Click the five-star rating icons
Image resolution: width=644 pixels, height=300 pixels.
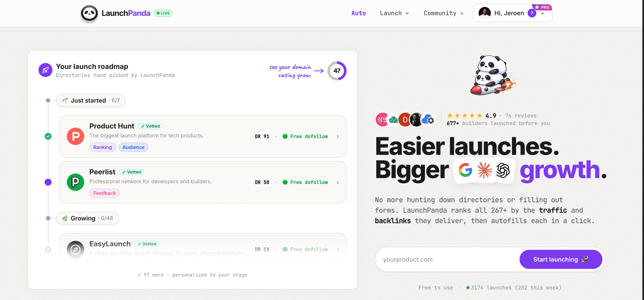[465, 115]
